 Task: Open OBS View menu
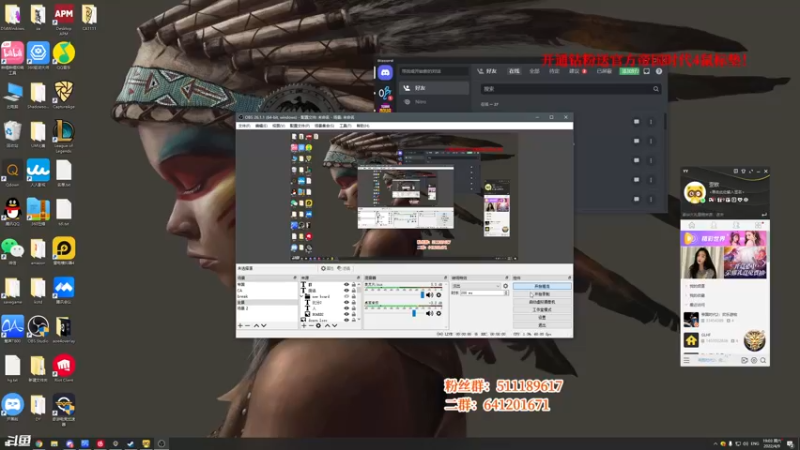279,126
